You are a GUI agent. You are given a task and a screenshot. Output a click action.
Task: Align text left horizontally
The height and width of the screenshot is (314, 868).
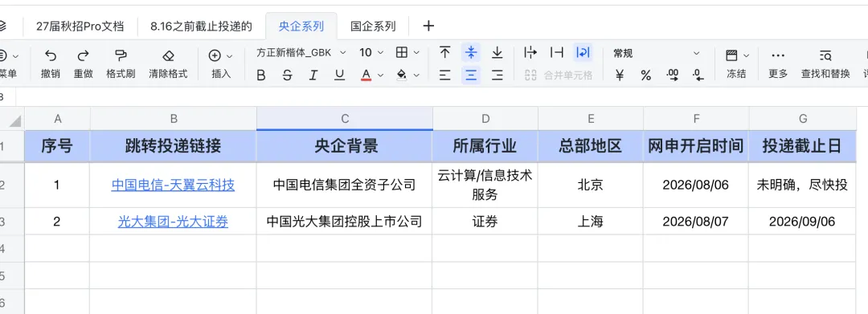(x=444, y=75)
